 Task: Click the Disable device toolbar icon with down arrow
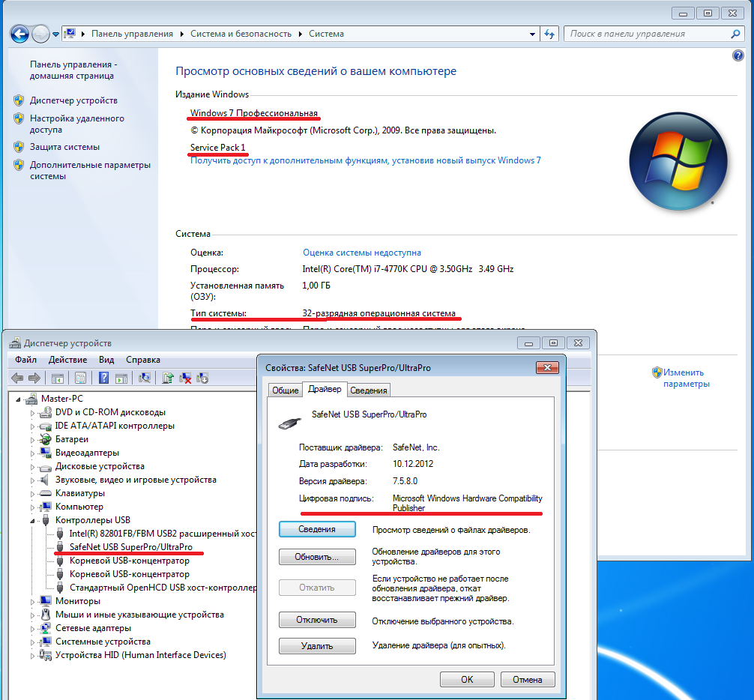[x=202, y=378]
